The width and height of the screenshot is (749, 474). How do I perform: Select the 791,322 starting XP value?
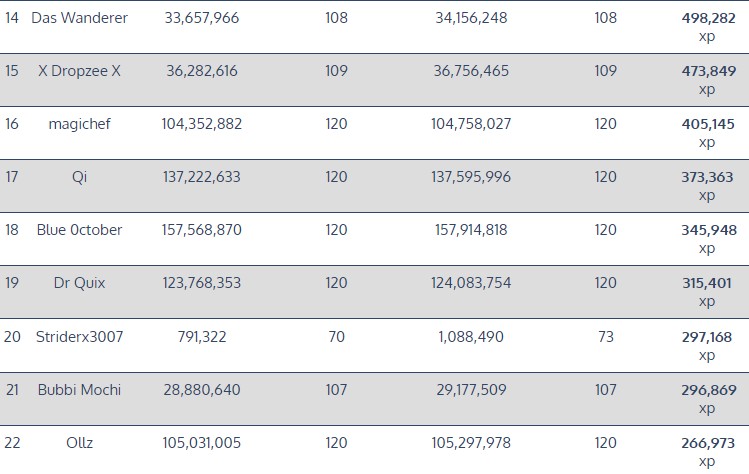coord(199,336)
